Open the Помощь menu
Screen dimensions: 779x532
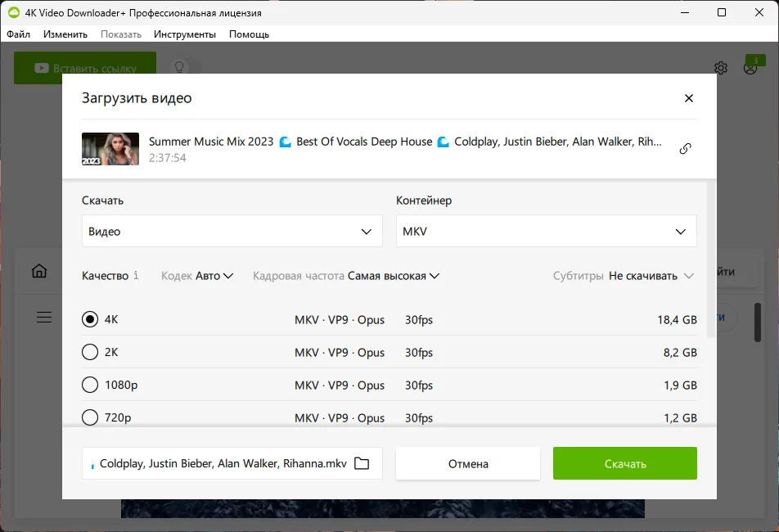click(249, 34)
